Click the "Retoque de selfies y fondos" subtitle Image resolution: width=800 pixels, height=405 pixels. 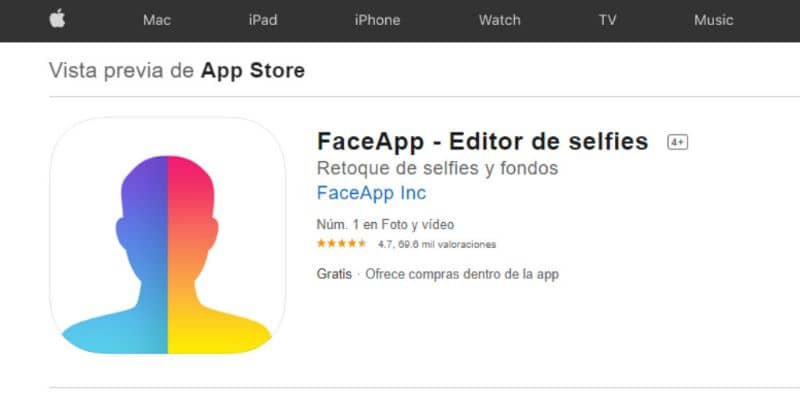(x=437, y=168)
